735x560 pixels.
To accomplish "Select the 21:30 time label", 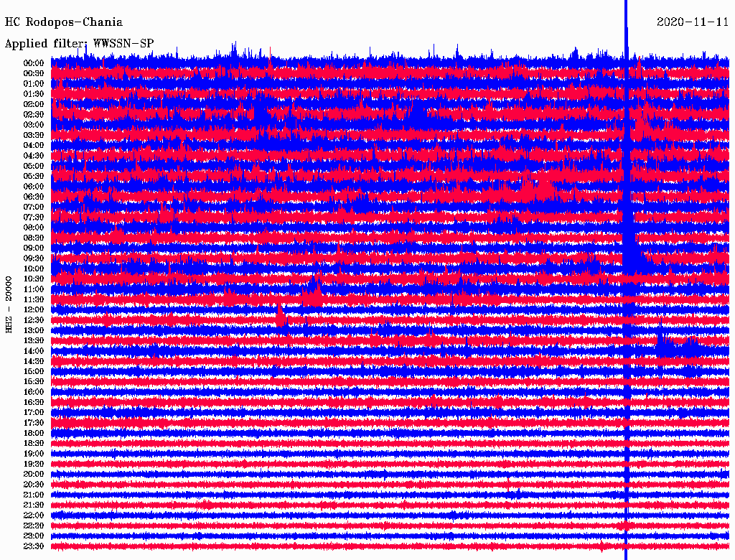I will (34, 505).
